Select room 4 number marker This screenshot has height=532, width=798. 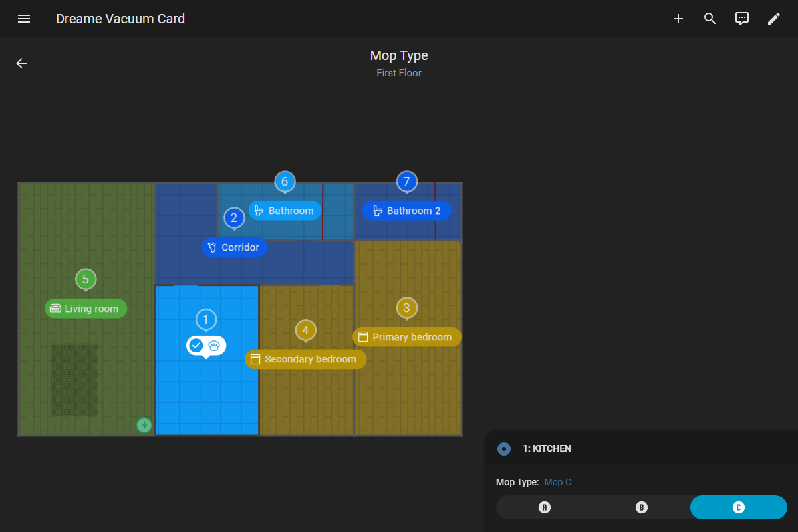[305, 330]
